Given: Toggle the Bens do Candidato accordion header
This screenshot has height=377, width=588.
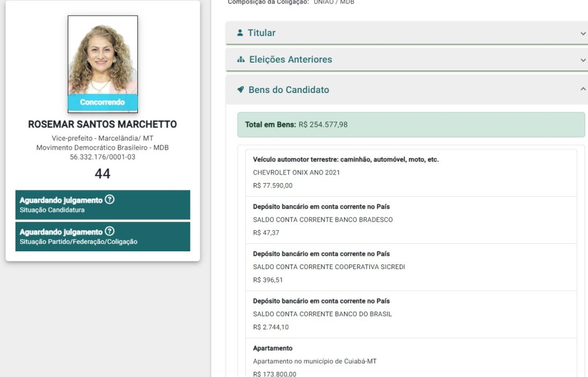Looking at the screenshot, I should [x=407, y=90].
